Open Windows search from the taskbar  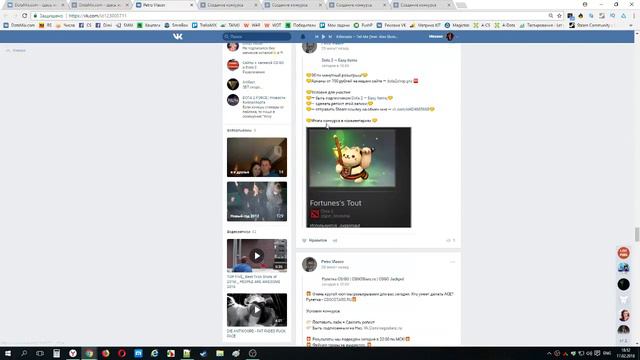pos(24,353)
